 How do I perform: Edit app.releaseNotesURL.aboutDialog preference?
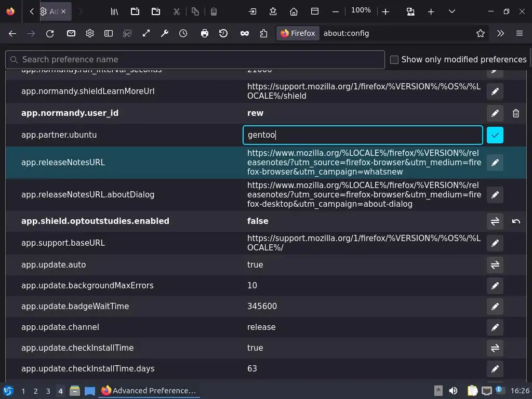pyautogui.click(x=495, y=195)
